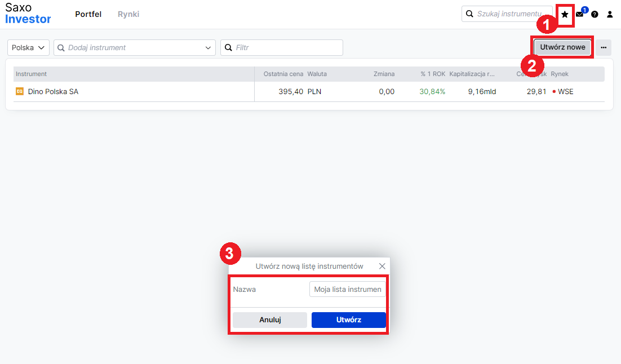This screenshot has height=364, width=621.
Task: Click the EQ badge beside Dino Polska
Action: click(20, 91)
